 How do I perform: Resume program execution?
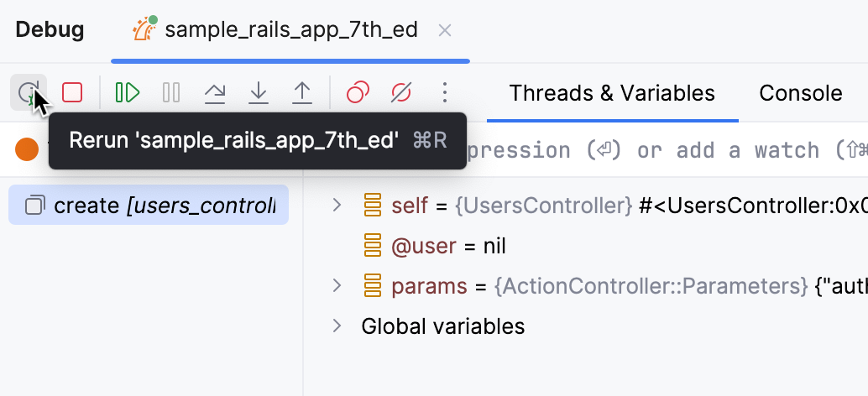point(128,92)
